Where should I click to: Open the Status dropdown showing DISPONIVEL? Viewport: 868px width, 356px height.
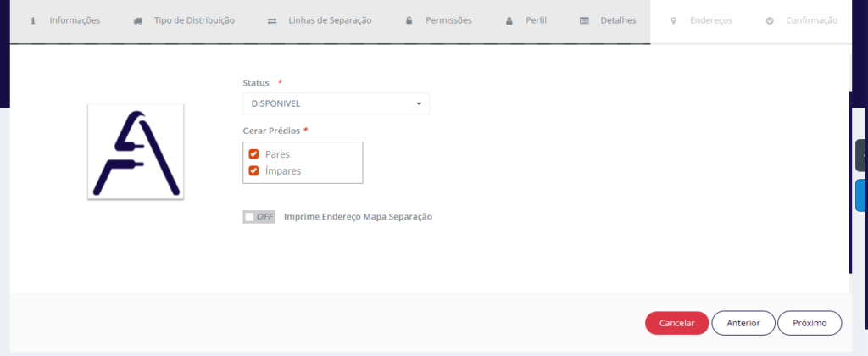coord(336,103)
